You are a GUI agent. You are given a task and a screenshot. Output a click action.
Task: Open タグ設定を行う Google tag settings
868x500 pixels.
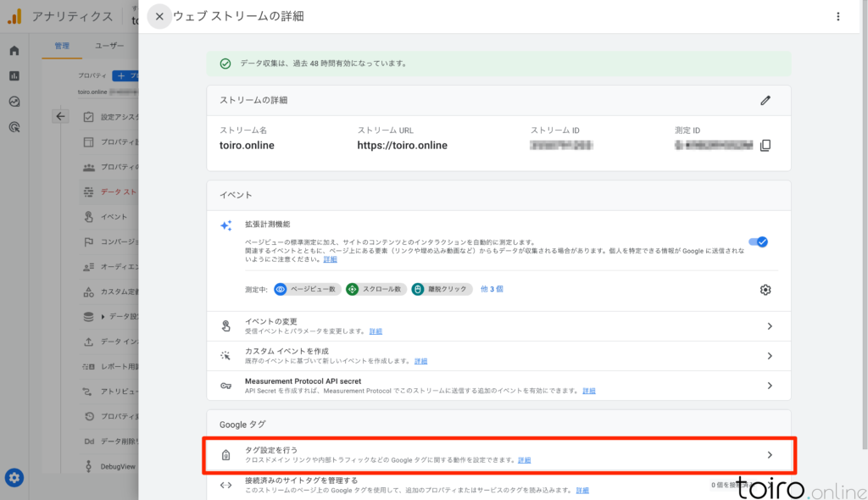pos(500,455)
